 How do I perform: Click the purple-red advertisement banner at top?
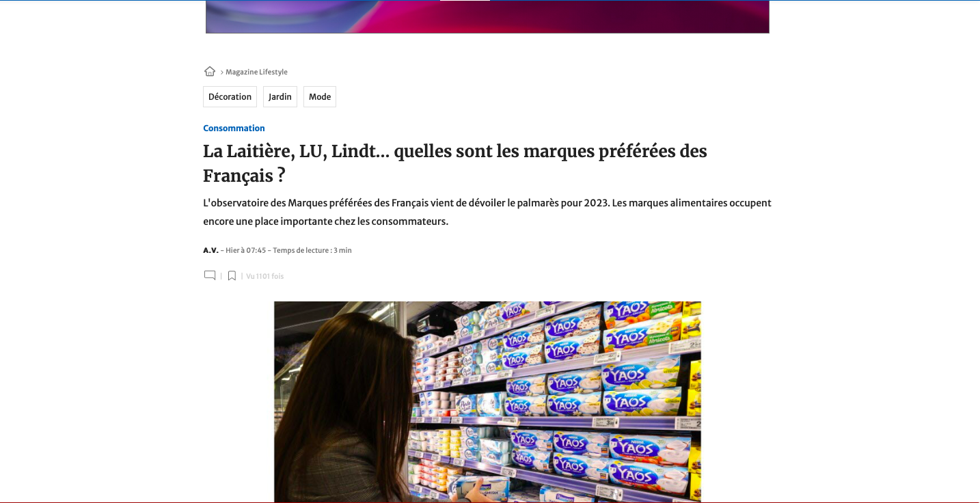pos(487,16)
